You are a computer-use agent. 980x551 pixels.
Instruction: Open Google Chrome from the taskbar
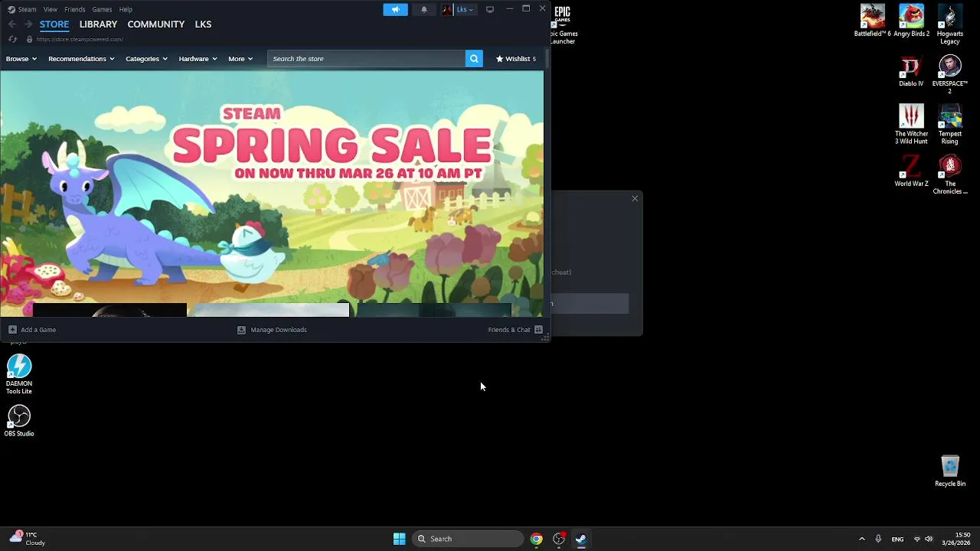pyautogui.click(x=536, y=539)
